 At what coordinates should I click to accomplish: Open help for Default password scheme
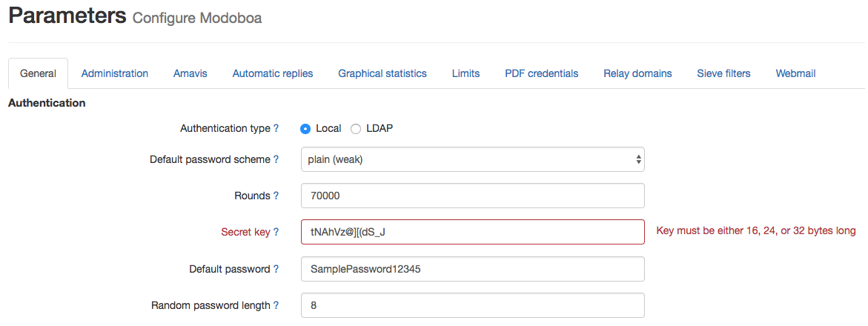click(x=276, y=159)
